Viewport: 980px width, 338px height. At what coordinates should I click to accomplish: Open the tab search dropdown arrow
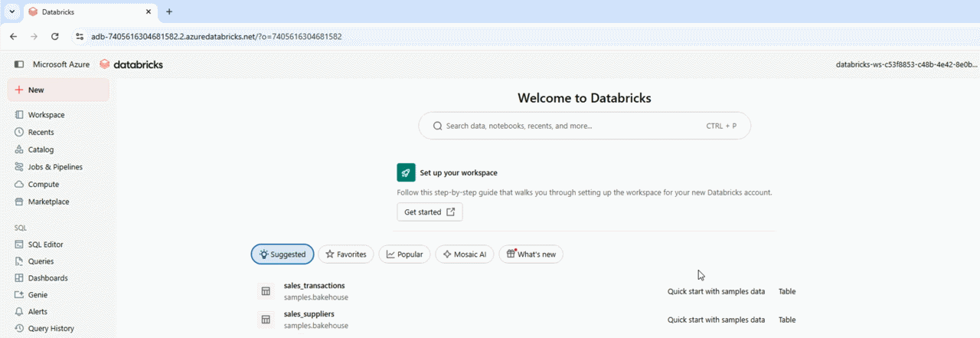(11, 11)
